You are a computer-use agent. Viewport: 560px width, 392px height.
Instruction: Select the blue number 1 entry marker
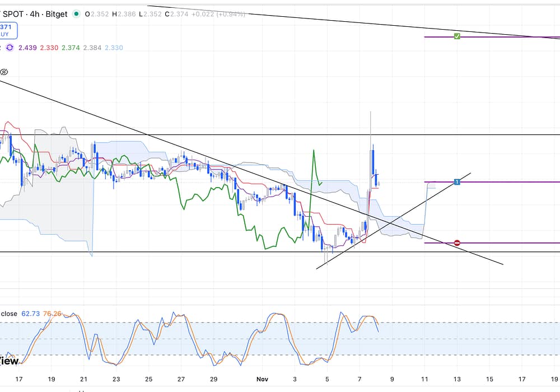457,182
